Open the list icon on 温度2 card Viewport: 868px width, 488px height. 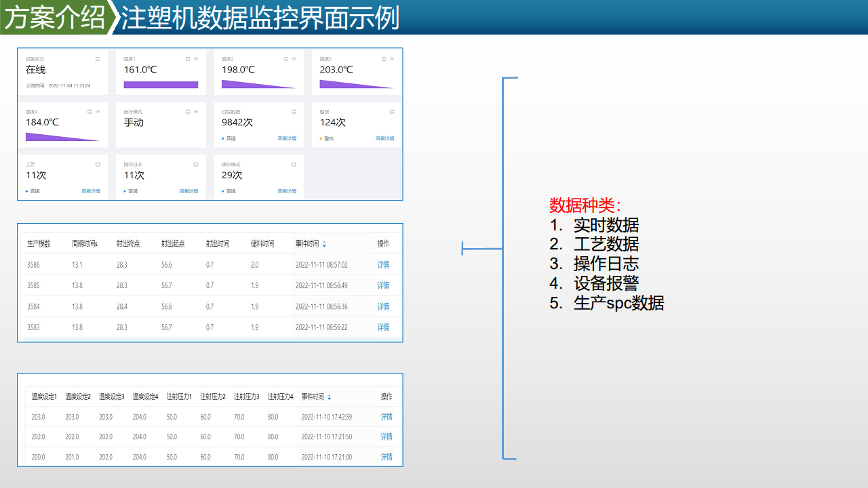pyautogui.click(x=294, y=59)
